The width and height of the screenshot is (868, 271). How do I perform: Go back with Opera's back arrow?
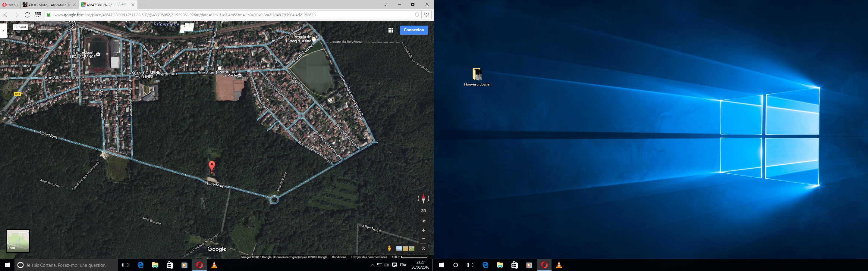(x=6, y=15)
